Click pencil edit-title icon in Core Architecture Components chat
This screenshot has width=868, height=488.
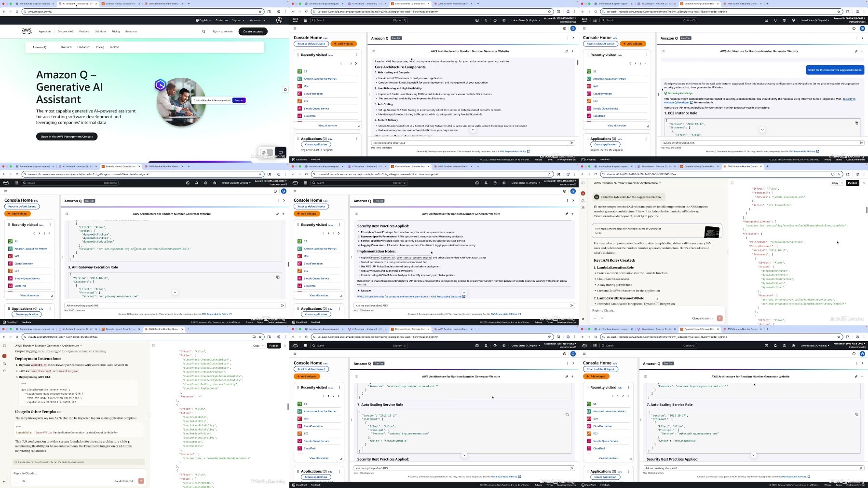(x=567, y=51)
